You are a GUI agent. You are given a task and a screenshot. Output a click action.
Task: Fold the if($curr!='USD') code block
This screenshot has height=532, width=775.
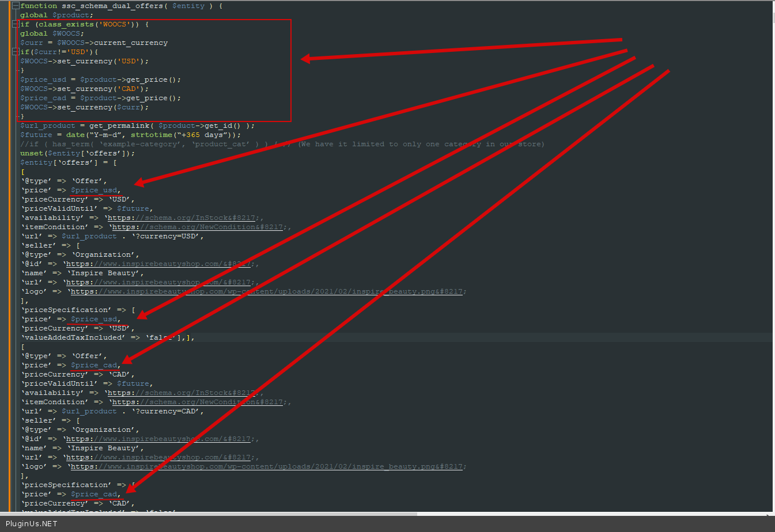click(16, 52)
